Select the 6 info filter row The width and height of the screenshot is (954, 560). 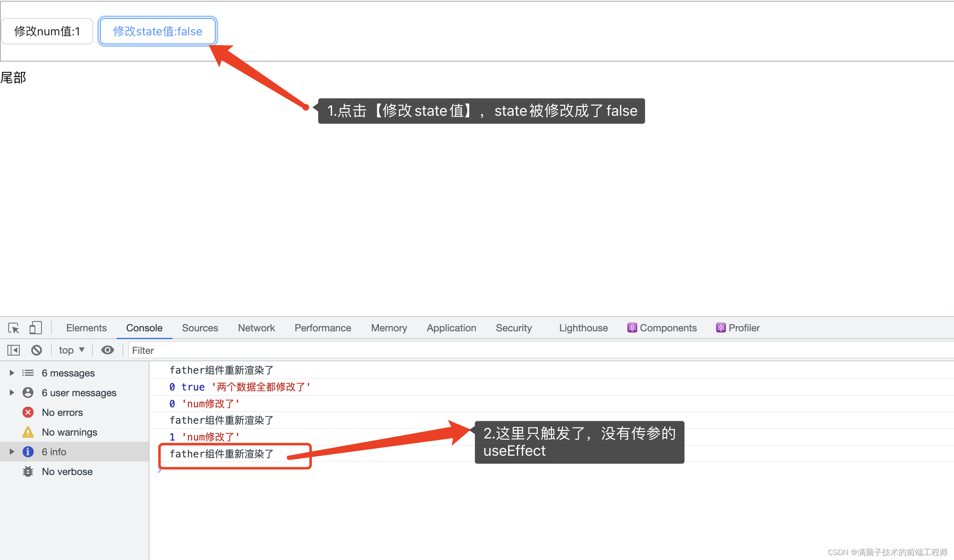(x=54, y=452)
